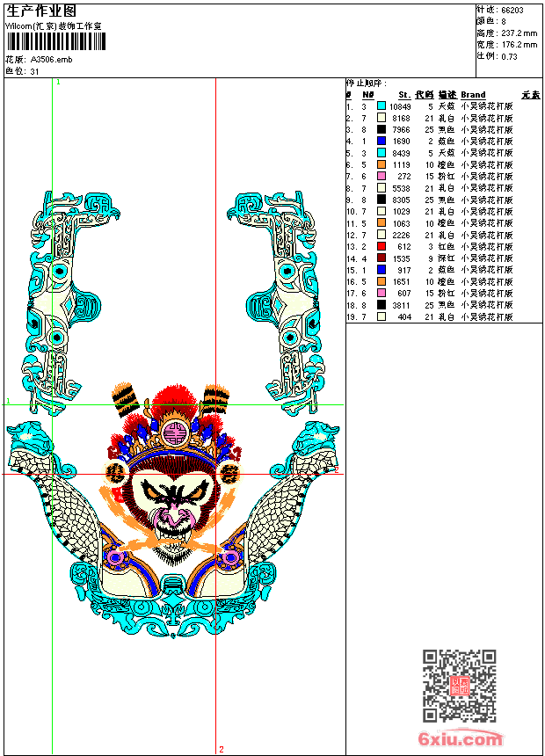
Task: Select the black swatch beside 3811 stitches
Action: (x=381, y=305)
